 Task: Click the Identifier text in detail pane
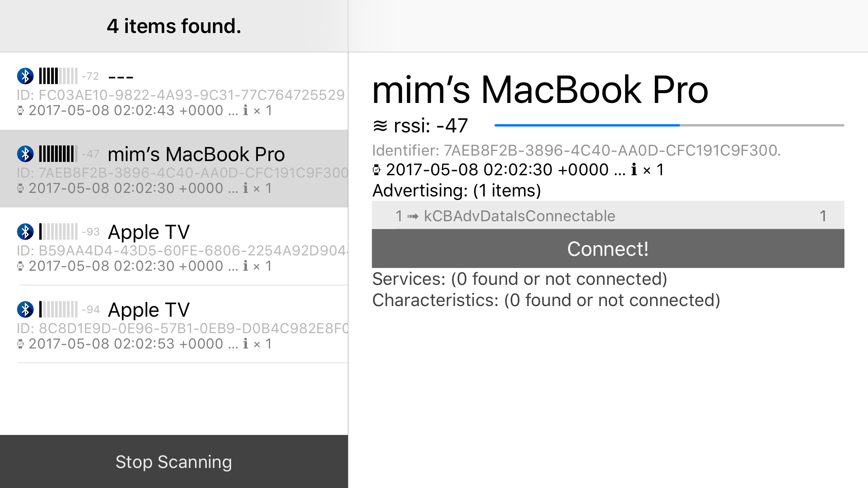pyautogui.click(x=576, y=150)
